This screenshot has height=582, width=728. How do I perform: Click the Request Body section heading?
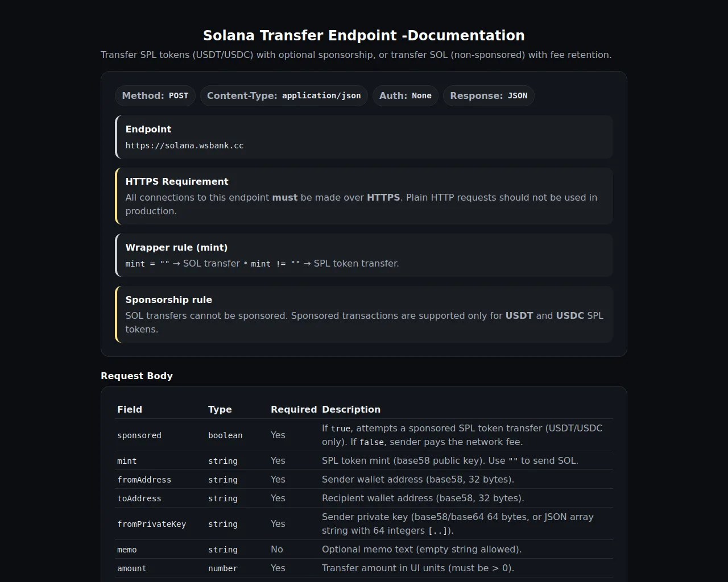click(x=136, y=376)
